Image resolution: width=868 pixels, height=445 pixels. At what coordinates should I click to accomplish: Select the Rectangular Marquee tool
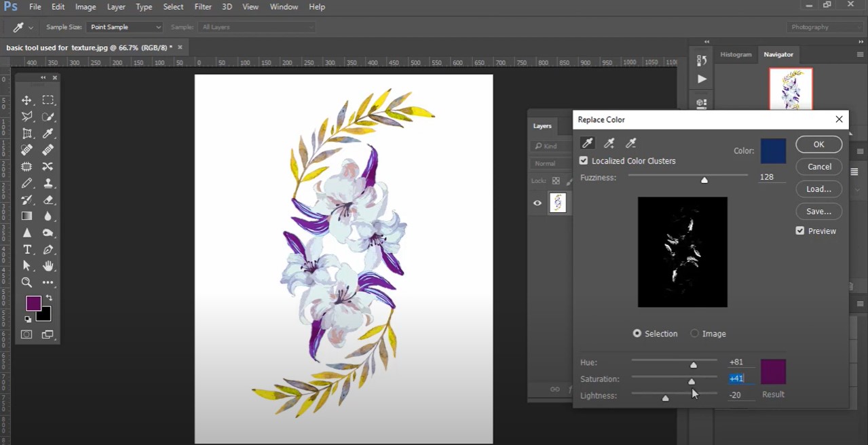click(x=48, y=100)
